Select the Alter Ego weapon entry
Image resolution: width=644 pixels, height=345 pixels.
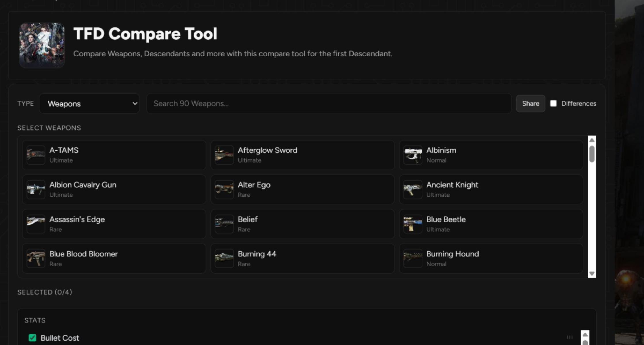[302, 189]
